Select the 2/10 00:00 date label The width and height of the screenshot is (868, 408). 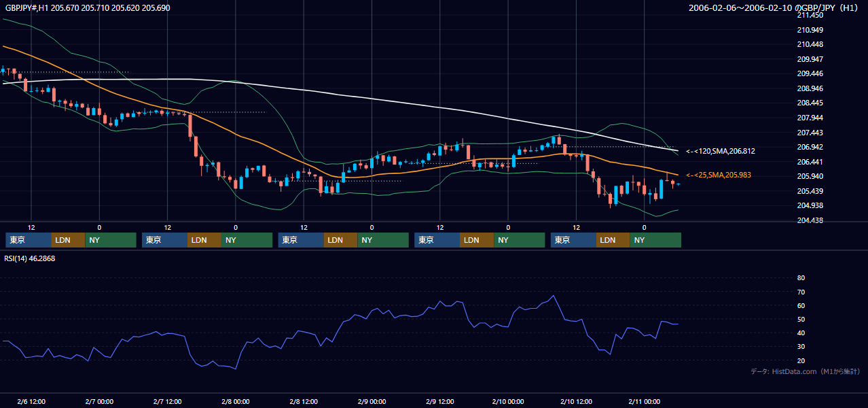click(508, 401)
